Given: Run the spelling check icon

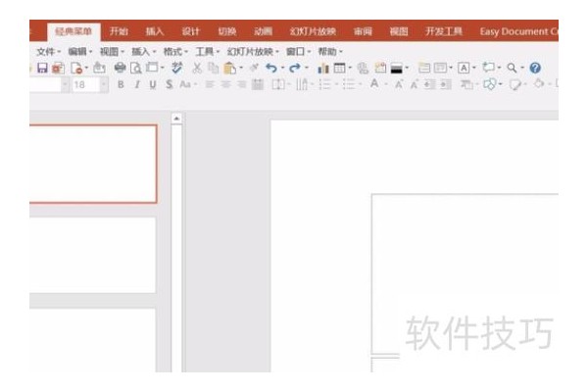Looking at the screenshot, I should point(176,68).
